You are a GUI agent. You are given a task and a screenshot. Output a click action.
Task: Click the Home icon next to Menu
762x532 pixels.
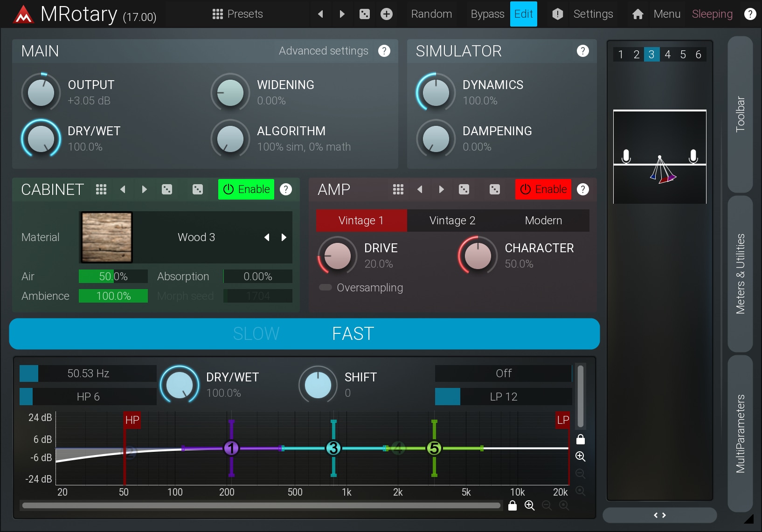637,14
